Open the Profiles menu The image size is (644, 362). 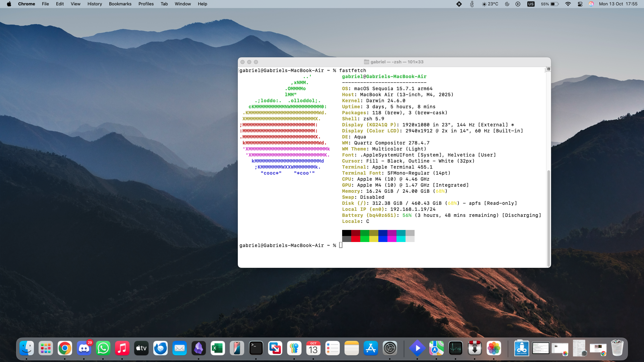click(x=146, y=4)
